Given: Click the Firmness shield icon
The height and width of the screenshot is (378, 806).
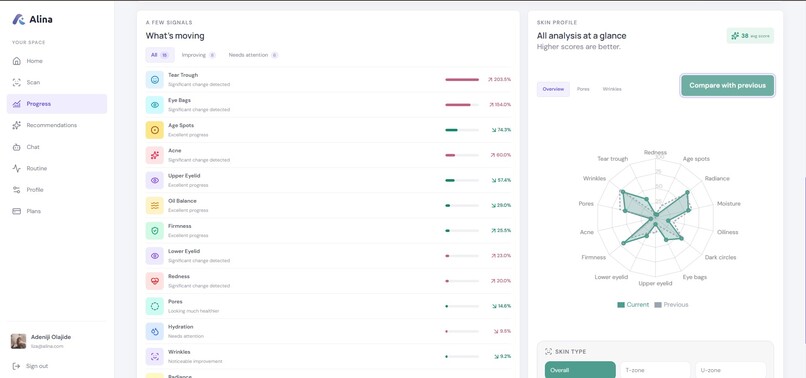Looking at the screenshot, I should click(x=155, y=231).
